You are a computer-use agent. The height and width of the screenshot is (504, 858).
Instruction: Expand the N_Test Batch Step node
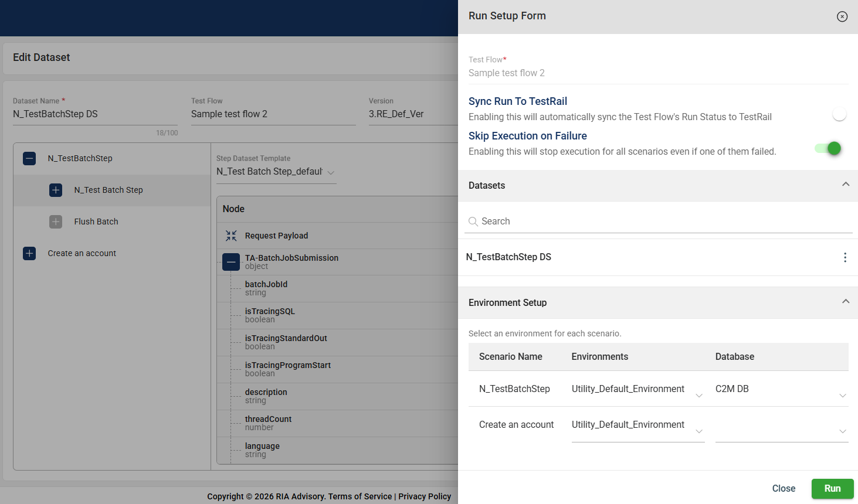coord(56,190)
